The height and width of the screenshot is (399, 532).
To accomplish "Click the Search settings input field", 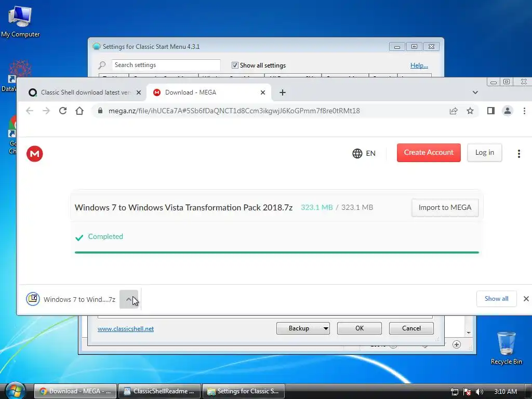I will click(x=166, y=65).
